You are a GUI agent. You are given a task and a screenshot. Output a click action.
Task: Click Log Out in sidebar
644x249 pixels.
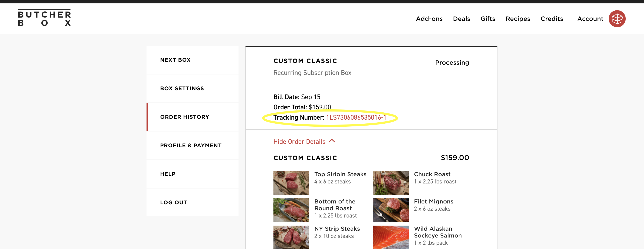[x=174, y=202]
